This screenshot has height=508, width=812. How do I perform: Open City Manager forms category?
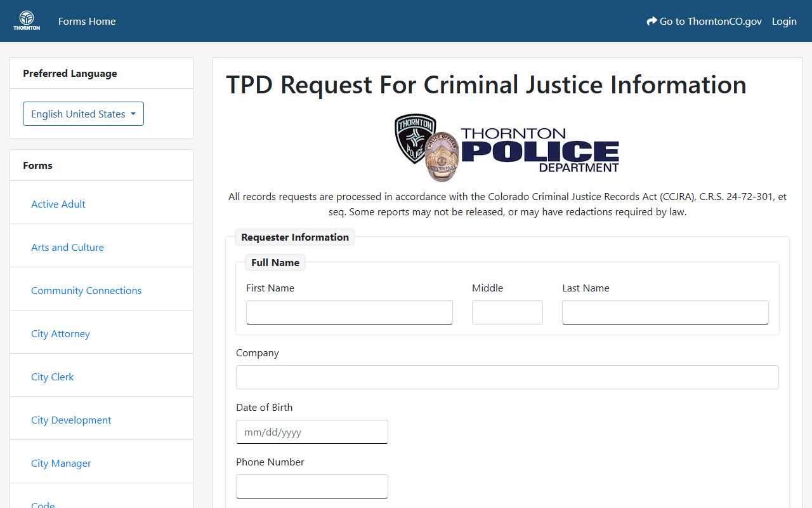pos(61,463)
